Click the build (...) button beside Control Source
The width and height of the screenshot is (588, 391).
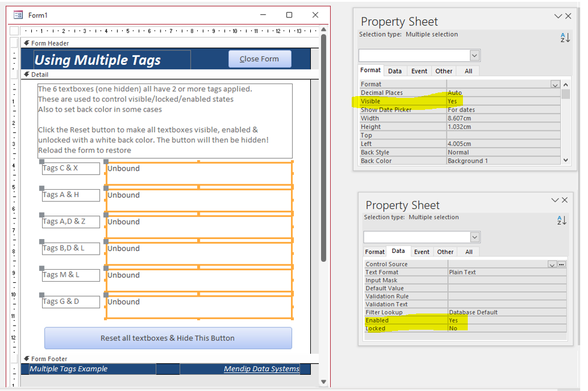click(562, 264)
